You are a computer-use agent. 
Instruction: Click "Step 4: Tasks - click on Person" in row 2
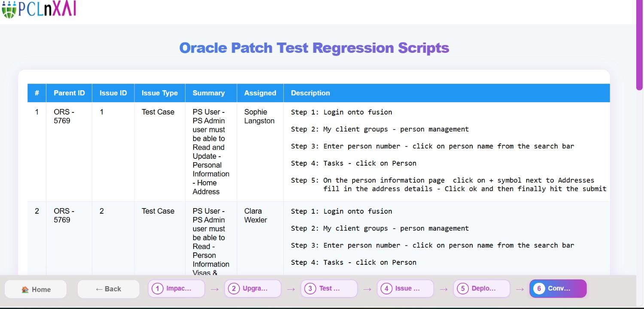tap(354, 263)
